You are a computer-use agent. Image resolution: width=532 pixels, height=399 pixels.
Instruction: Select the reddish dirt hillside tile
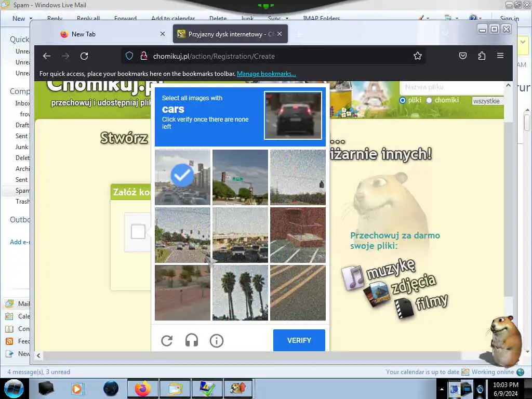[182, 293]
